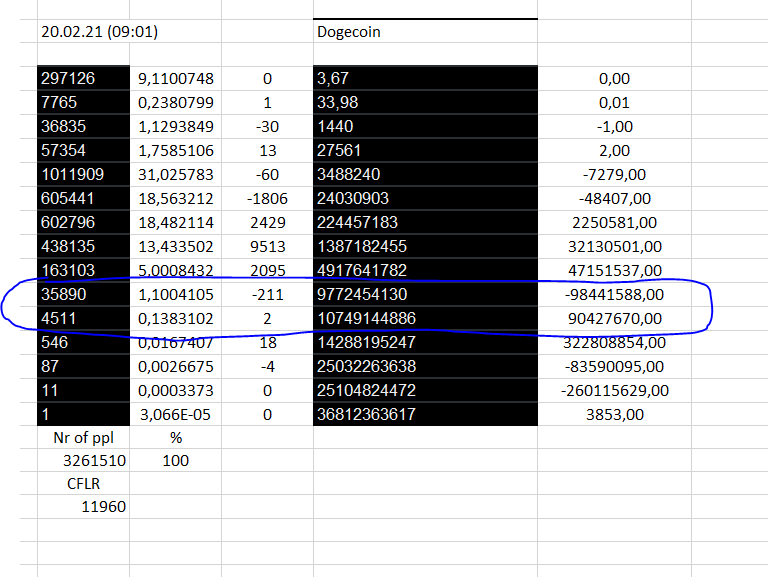Select cell with value 4511
The width and height of the screenshot is (768, 577).
[x=83, y=318]
